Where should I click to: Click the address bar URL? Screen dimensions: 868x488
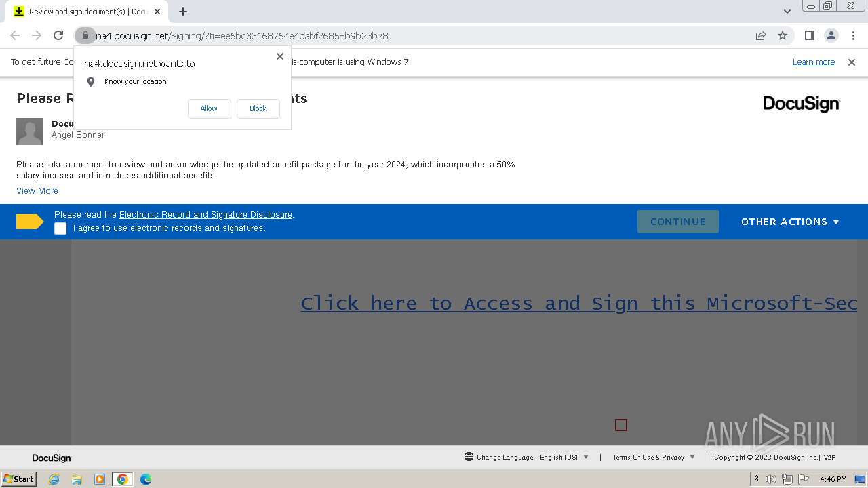click(242, 36)
